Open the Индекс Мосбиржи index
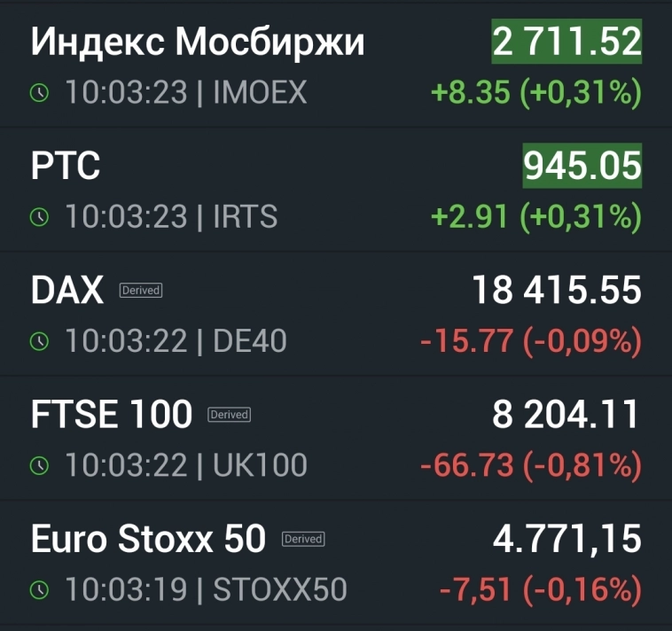This screenshot has width=672, height=631. pyautogui.click(x=198, y=43)
